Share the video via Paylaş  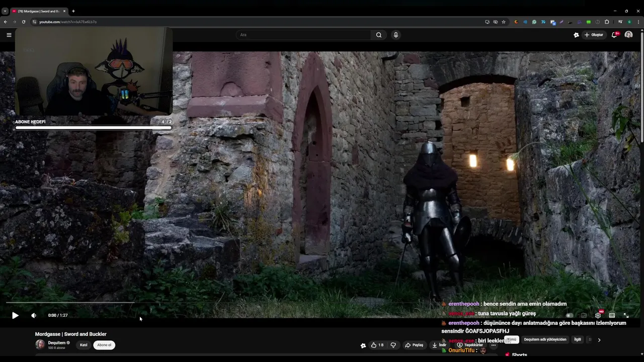click(x=415, y=345)
